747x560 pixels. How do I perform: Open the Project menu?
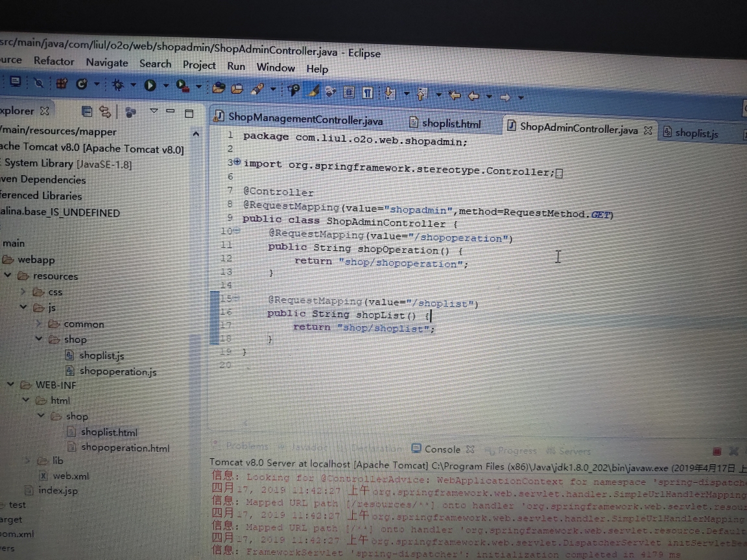[199, 65]
